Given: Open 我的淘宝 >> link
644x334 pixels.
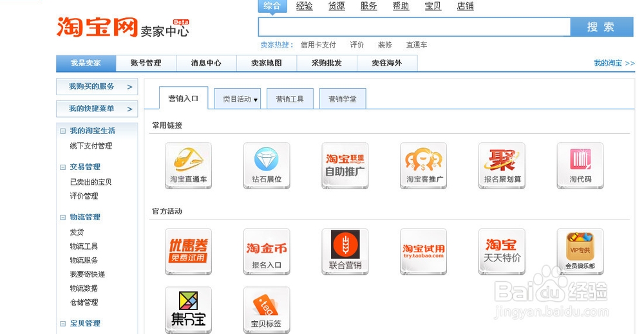Looking at the screenshot, I should point(614,63).
